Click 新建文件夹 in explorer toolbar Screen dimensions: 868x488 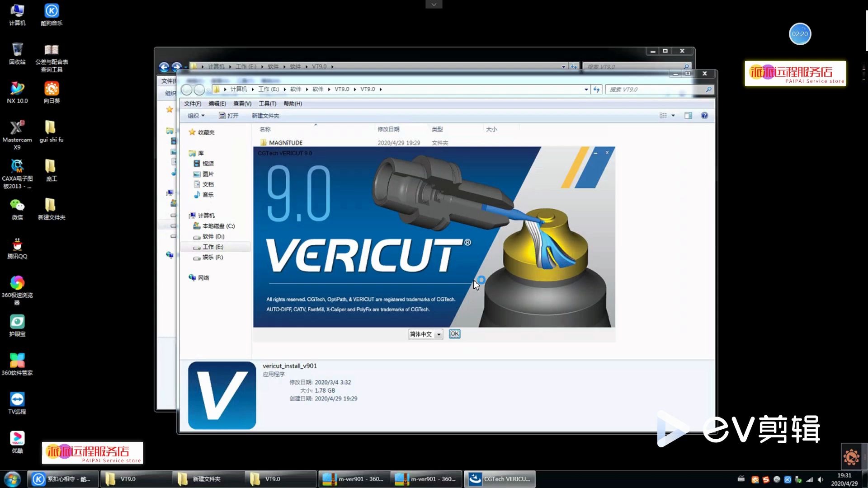[265, 116]
